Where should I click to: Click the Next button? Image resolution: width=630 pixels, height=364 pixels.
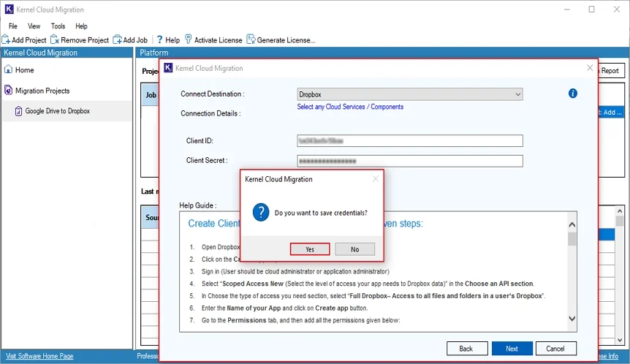point(512,349)
